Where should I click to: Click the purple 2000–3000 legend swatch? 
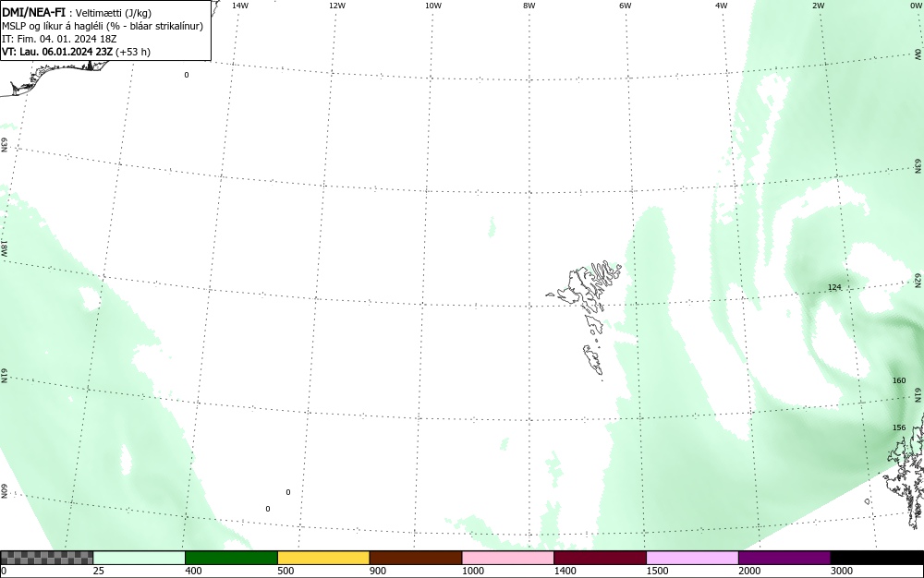click(784, 558)
